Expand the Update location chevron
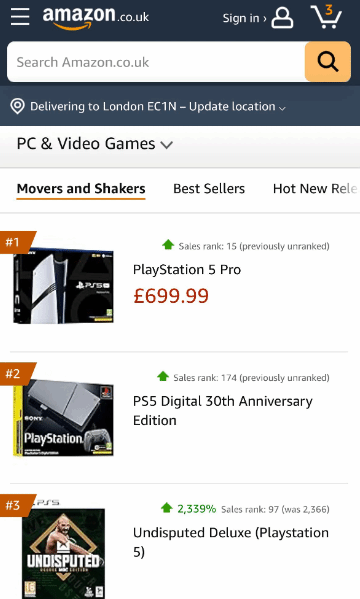This screenshot has width=360, height=599. pyautogui.click(x=282, y=108)
